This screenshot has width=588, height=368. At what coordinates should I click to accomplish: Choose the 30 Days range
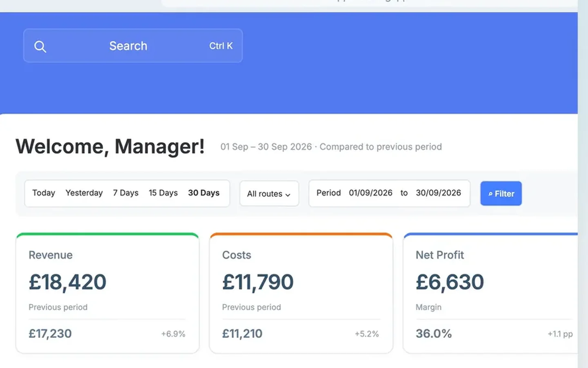tap(204, 193)
